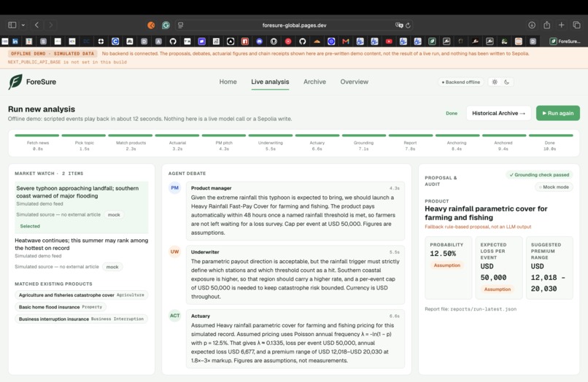The height and width of the screenshot is (382, 588).
Task: Open a new tab with plus icon
Action: point(562,25)
